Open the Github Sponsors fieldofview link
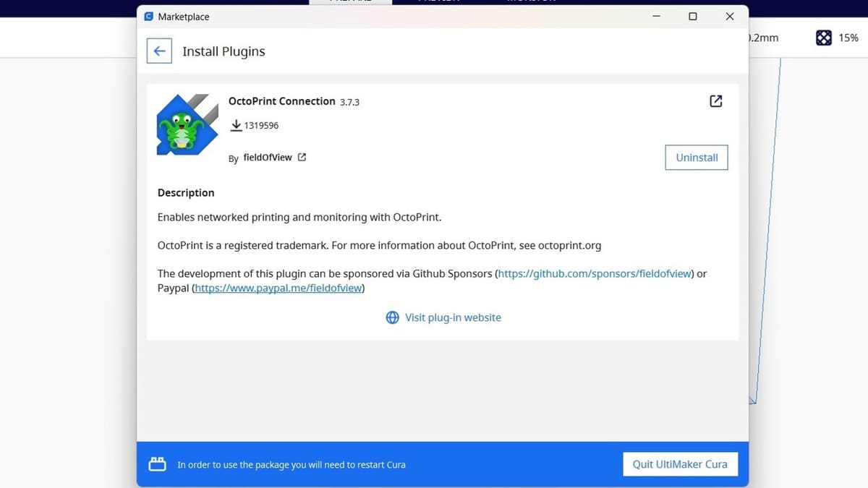The image size is (868, 488). pyautogui.click(x=595, y=274)
